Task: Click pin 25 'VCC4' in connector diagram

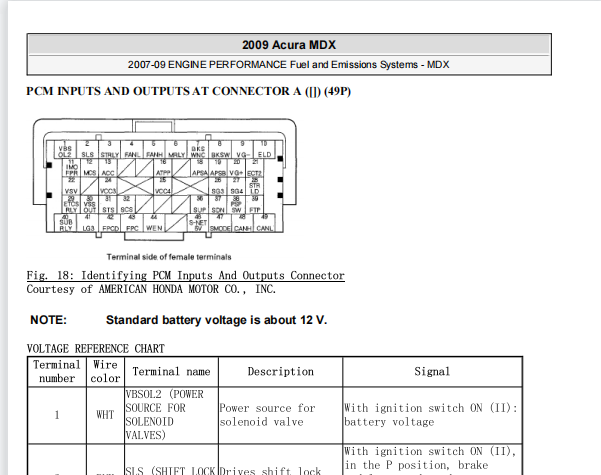Action: coord(163,186)
